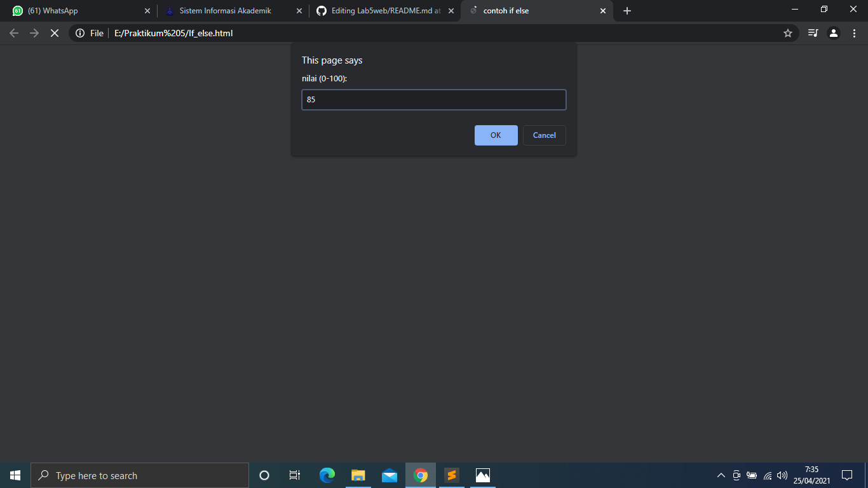Open the system volume control in the tray

(782, 475)
